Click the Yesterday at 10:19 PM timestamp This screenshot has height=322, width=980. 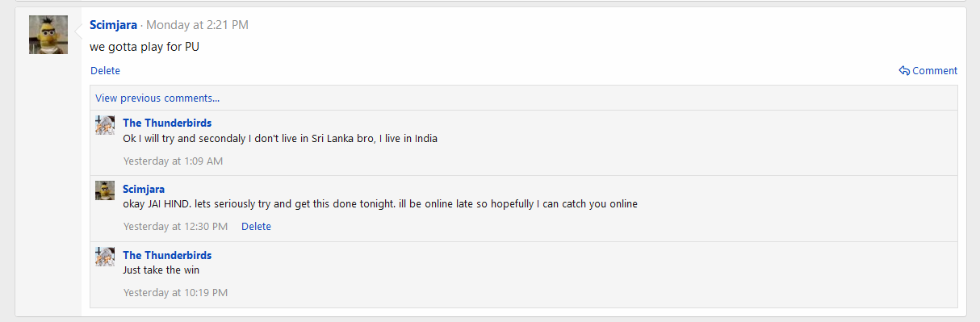[x=175, y=292]
